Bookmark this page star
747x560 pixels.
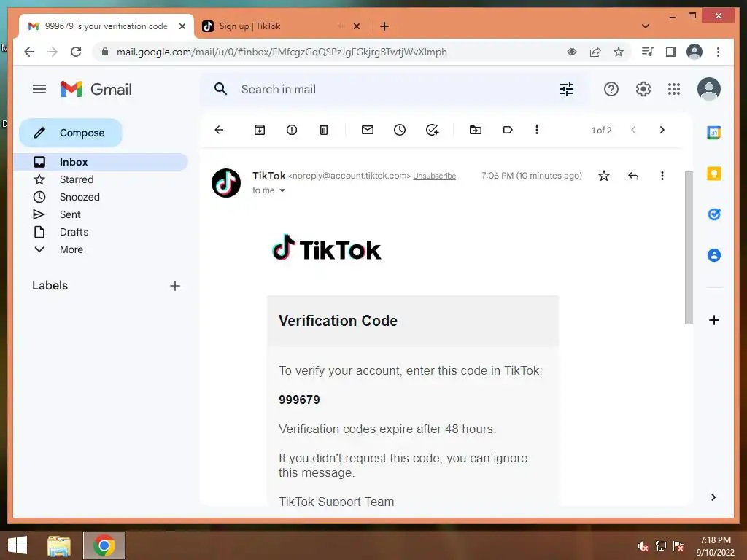click(x=619, y=52)
